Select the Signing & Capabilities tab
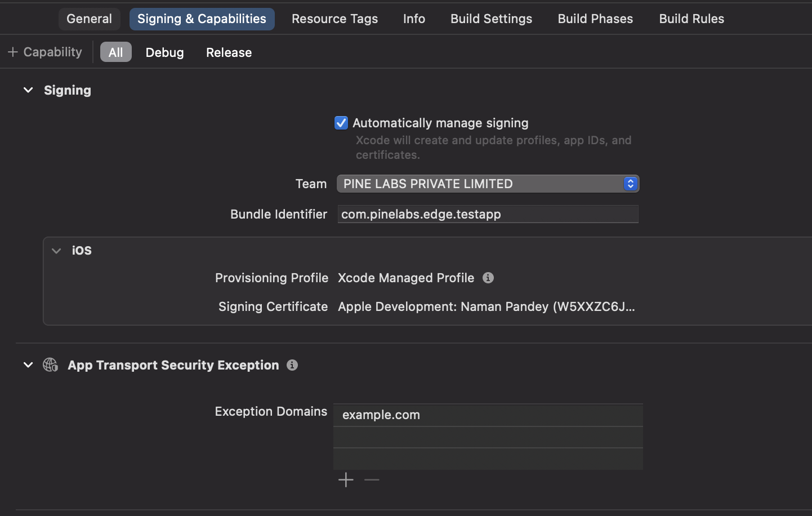 [202, 19]
